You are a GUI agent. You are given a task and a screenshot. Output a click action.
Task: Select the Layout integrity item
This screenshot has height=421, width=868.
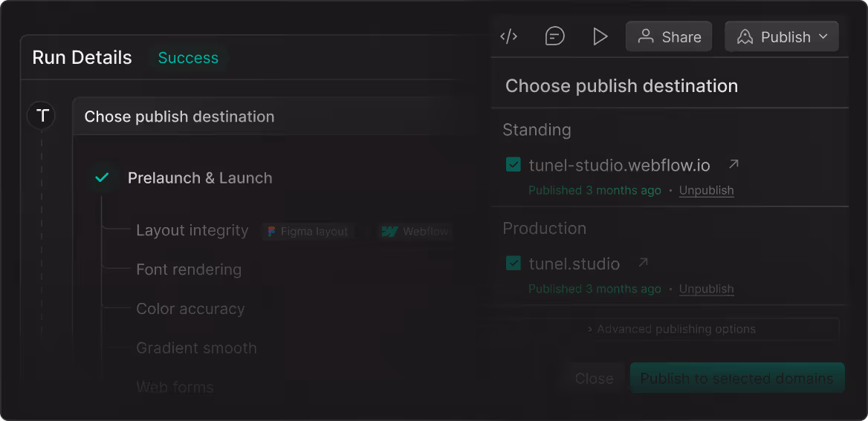click(192, 230)
